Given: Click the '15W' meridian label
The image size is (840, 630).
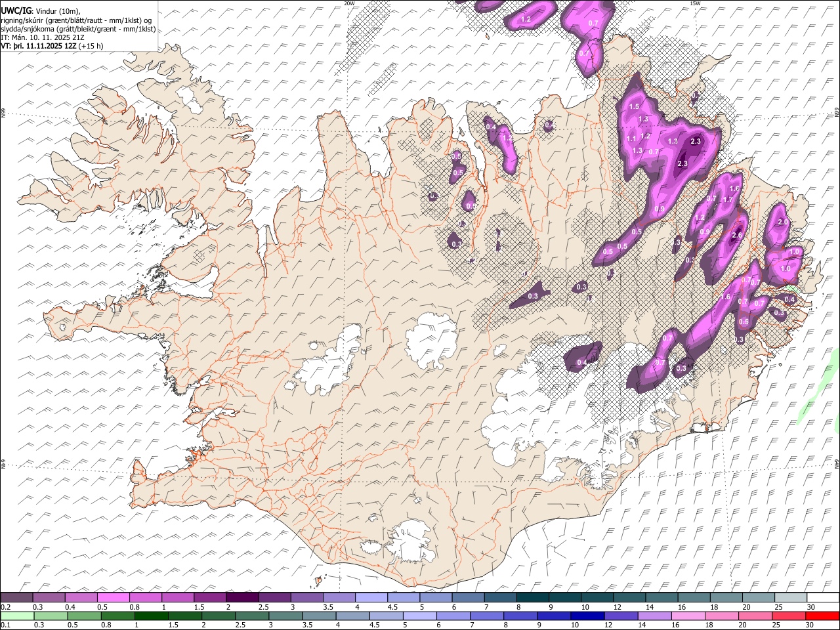Looking at the screenshot, I should click(x=695, y=3).
